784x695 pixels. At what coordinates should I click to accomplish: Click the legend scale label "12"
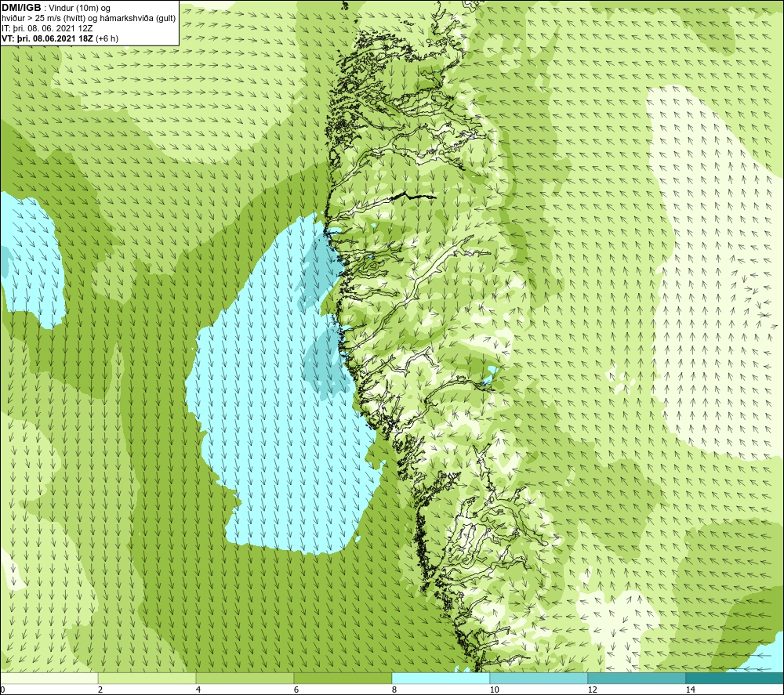(x=592, y=690)
